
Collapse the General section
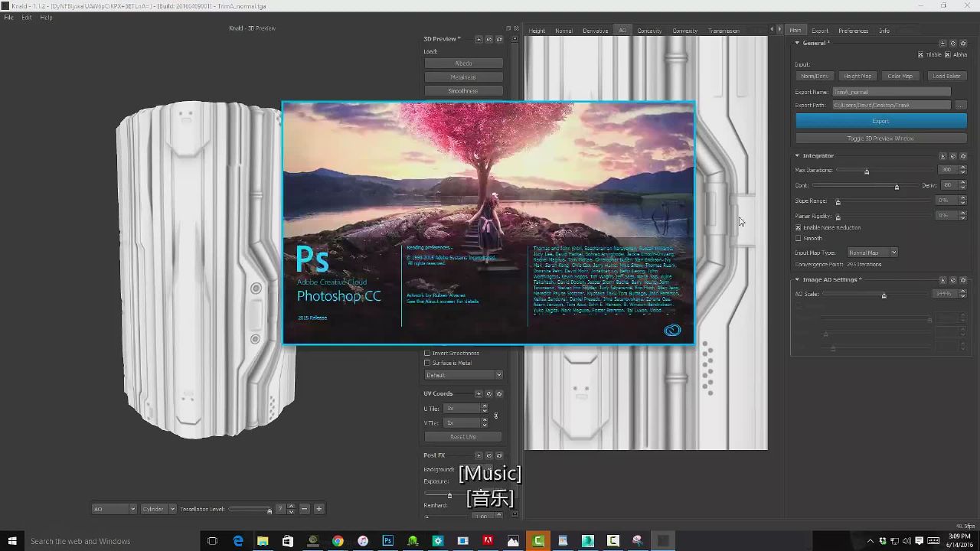[x=797, y=43]
